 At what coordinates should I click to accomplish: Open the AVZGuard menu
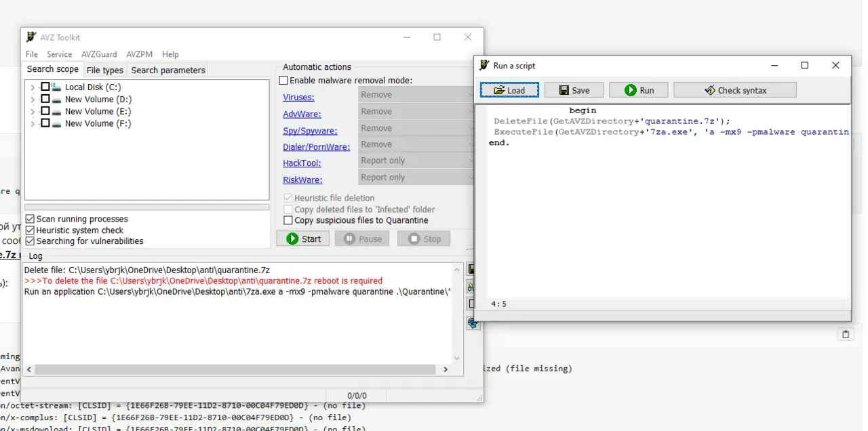[99, 54]
